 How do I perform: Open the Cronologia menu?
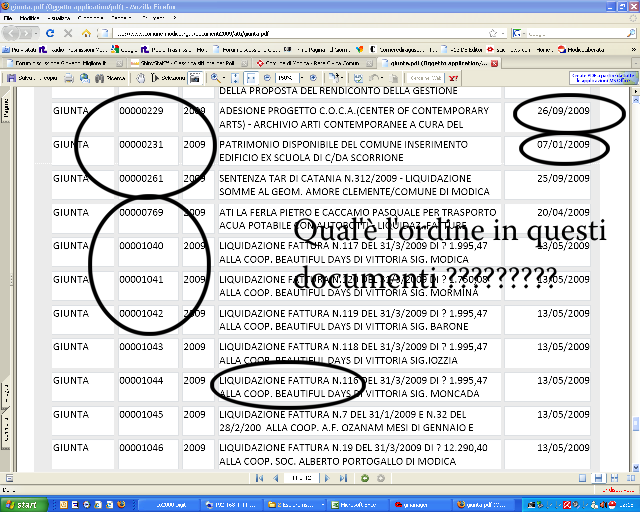pos(90,18)
